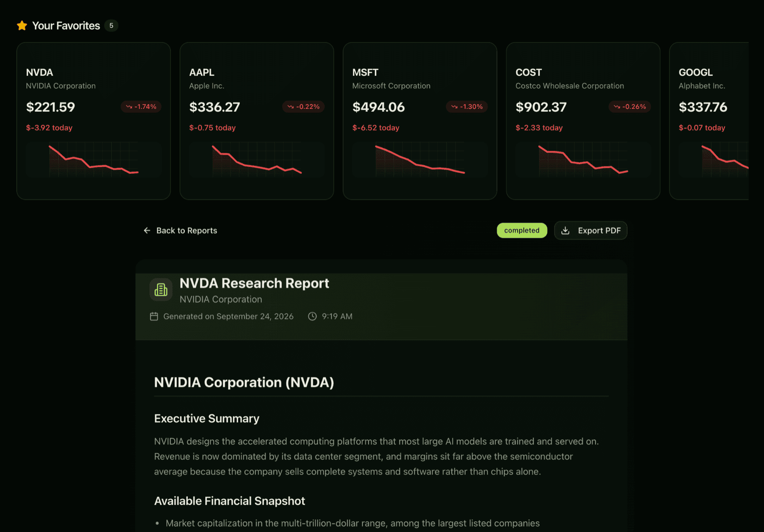Click the downtrend badge -1.30% on MSFT card
Screen dimensions: 764x532
(x=467, y=107)
